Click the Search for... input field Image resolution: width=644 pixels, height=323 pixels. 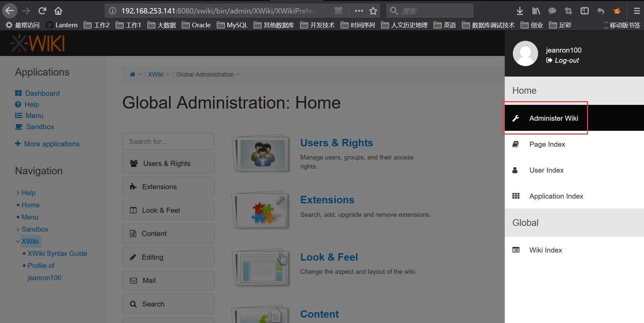168,142
